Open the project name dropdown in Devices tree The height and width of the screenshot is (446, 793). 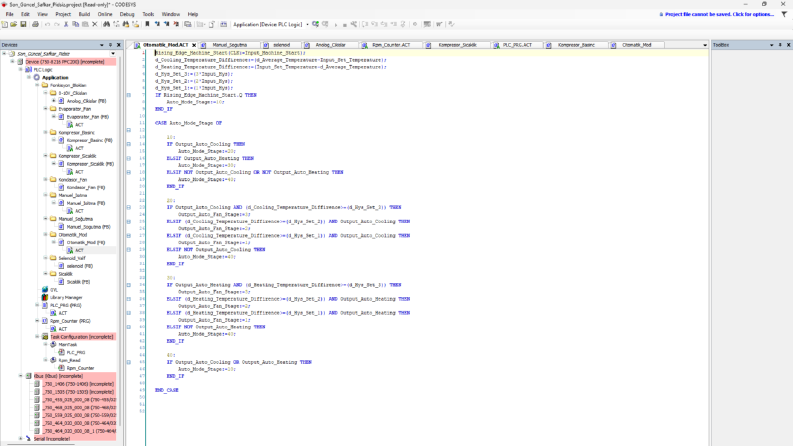coord(113,54)
